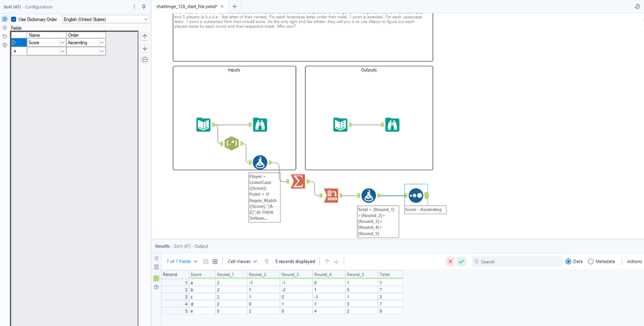
Task: Toggle show whitespace paragraph icon in Results
Action: (x=266, y=262)
